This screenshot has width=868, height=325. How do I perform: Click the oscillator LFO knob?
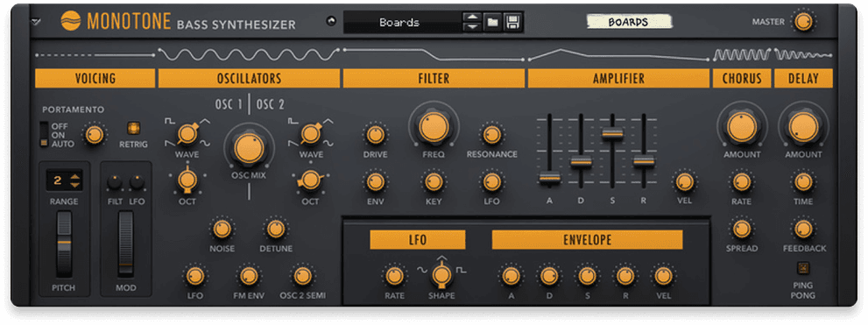pyautogui.click(x=194, y=276)
